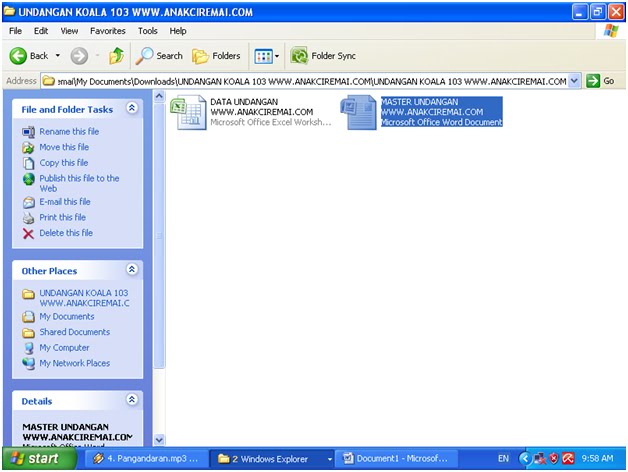Click the green Go button
Image resolution: width=628 pixels, height=472 pixels.
pyautogui.click(x=600, y=81)
